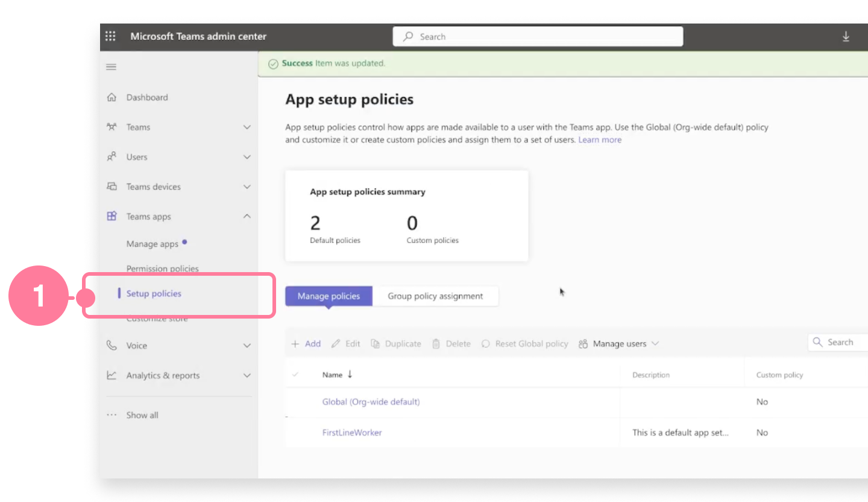Image resolution: width=868 pixels, height=502 pixels.
Task: Click the success checkmark icon in banner
Action: (x=273, y=63)
